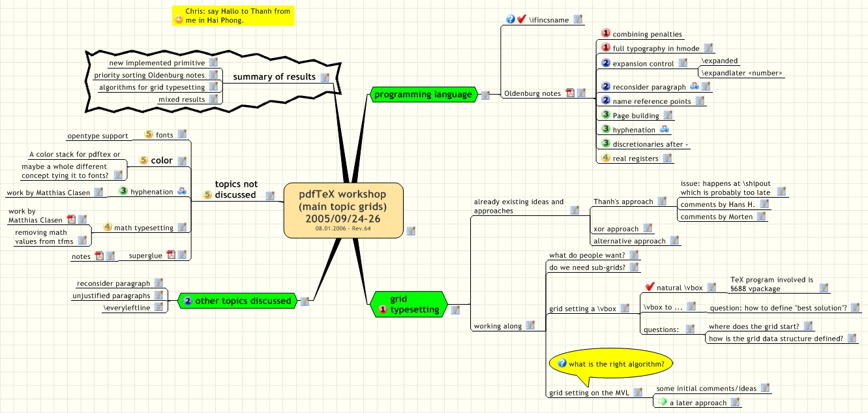This screenshot has height=413, width=868.
Task: Click priority 5 marker on fonts
Action: click(x=148, y=135)
